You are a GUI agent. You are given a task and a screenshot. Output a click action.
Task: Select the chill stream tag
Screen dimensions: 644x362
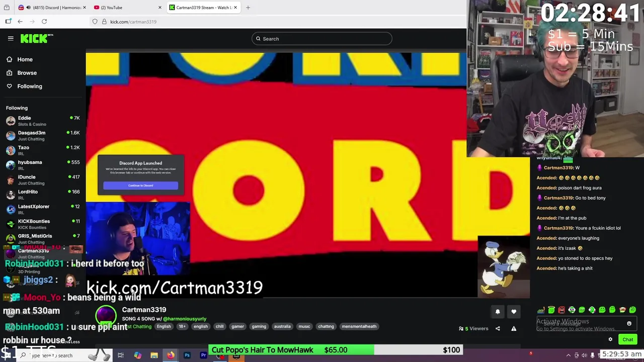[219, 326]
